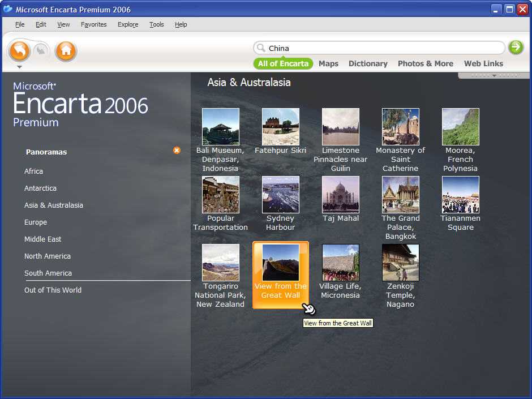The height and width of the screenshot is (399, 532).
Task: Open the Explore menu
Action: (x=128, y=24)
